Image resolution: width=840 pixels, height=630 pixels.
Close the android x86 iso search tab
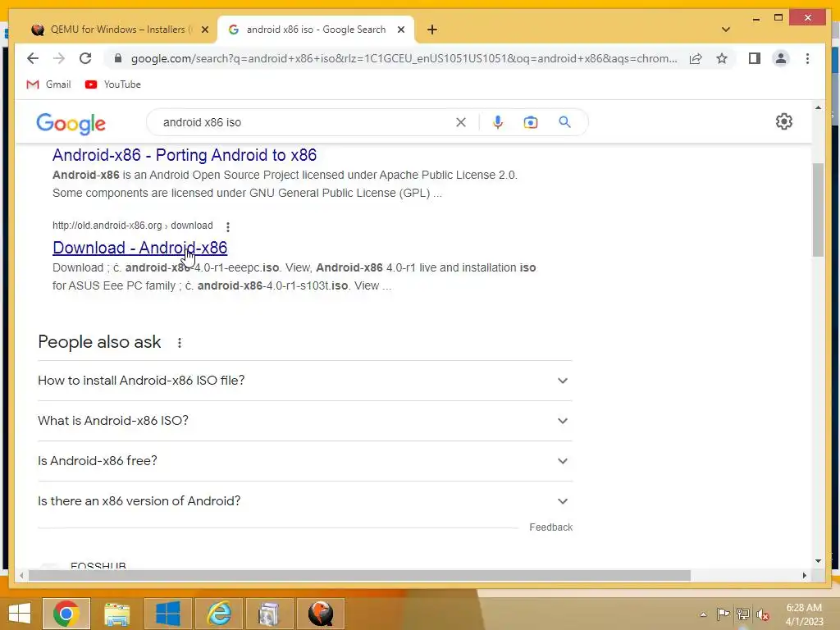(400, 30)
